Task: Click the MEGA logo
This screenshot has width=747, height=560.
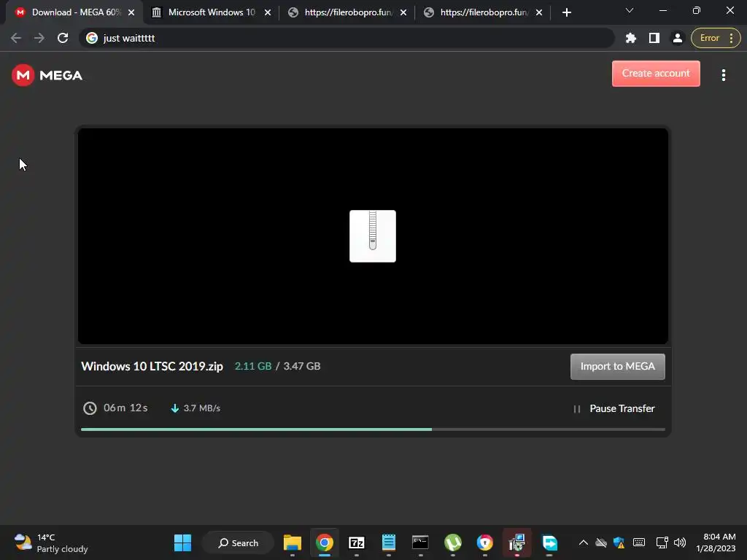Action: (47, 75)
